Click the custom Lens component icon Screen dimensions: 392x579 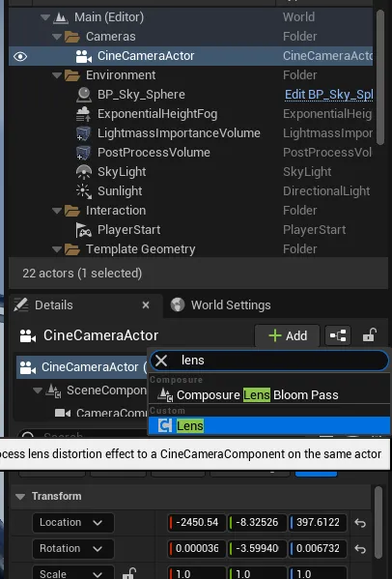164,425
